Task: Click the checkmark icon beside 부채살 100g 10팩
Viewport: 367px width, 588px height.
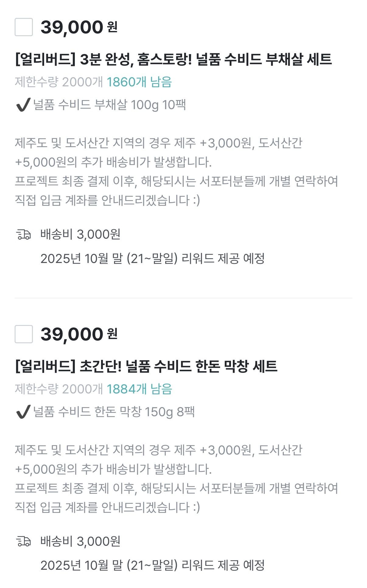Action: (x=23, y=105)
